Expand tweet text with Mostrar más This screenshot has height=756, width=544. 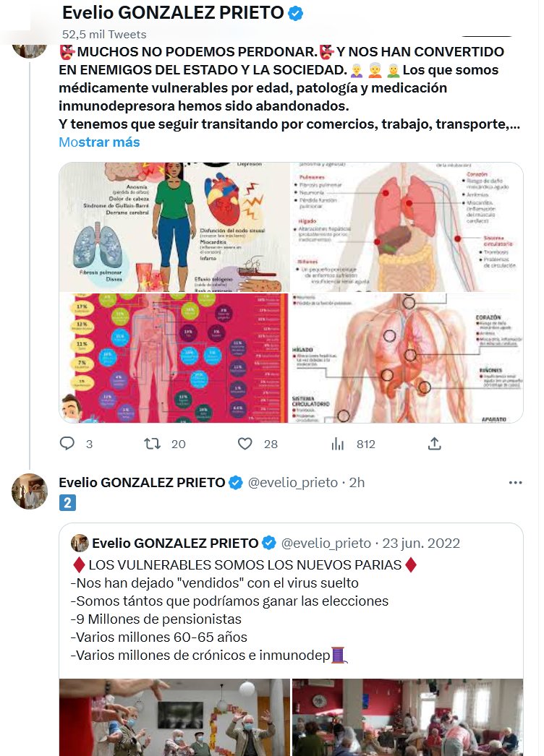tap(99, 142)
